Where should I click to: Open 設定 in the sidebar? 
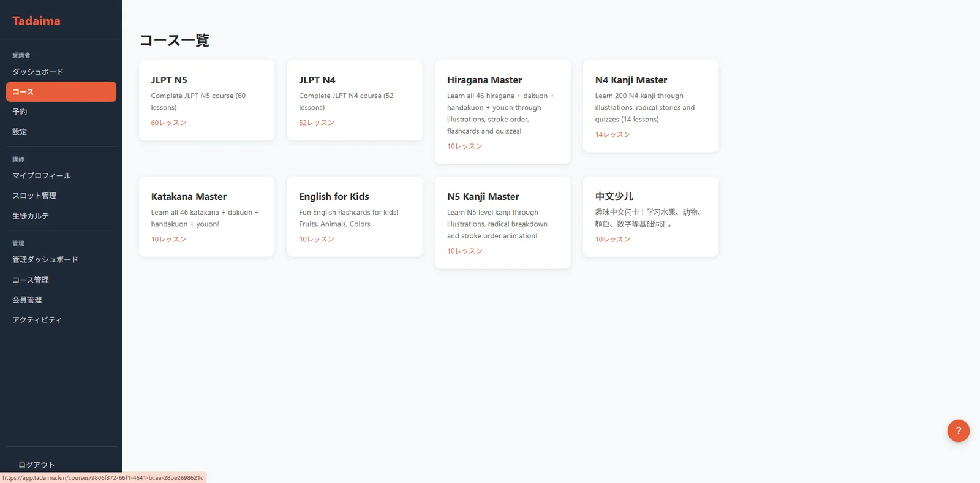(x=61, y=132)
